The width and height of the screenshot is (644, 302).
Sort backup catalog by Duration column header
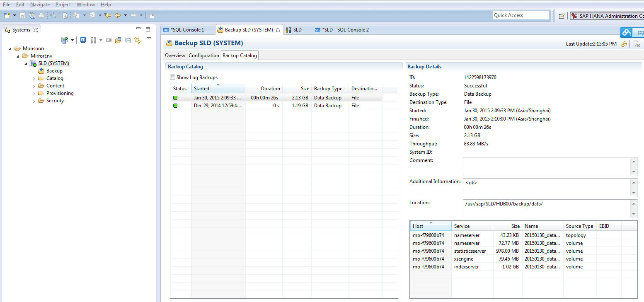(264, 89)
